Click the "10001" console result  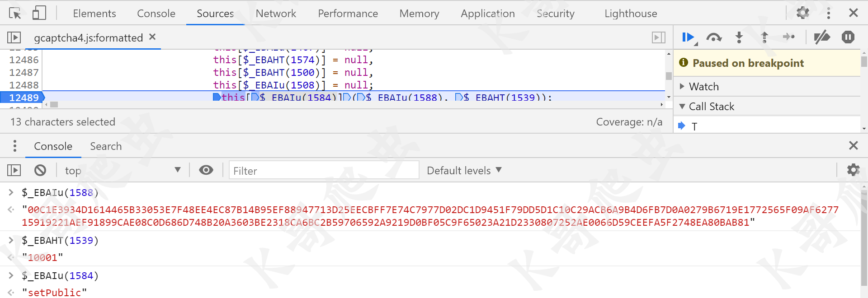[x=42, y=258]
